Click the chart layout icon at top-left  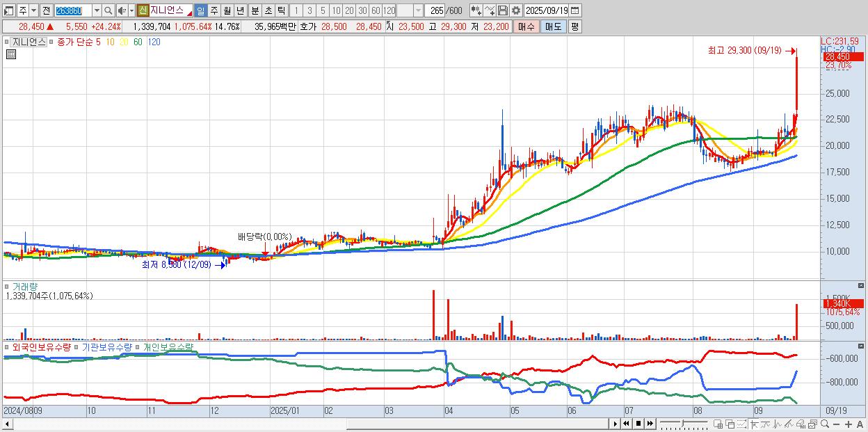(8, 10)
